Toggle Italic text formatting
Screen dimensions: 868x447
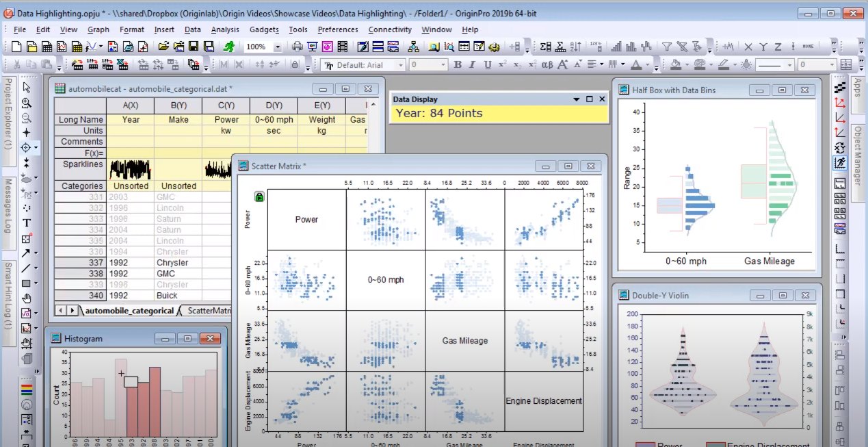[473, 65]
